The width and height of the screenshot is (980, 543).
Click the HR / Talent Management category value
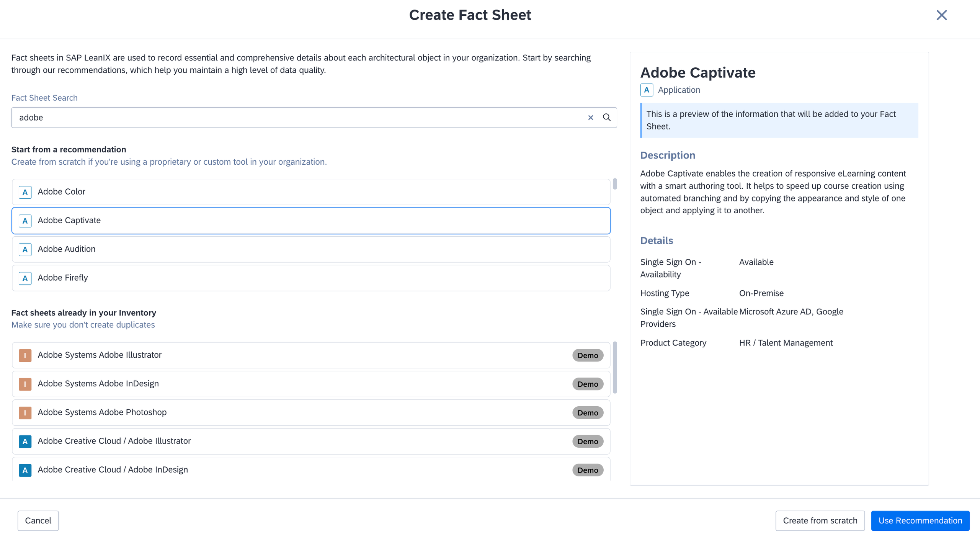786,343
